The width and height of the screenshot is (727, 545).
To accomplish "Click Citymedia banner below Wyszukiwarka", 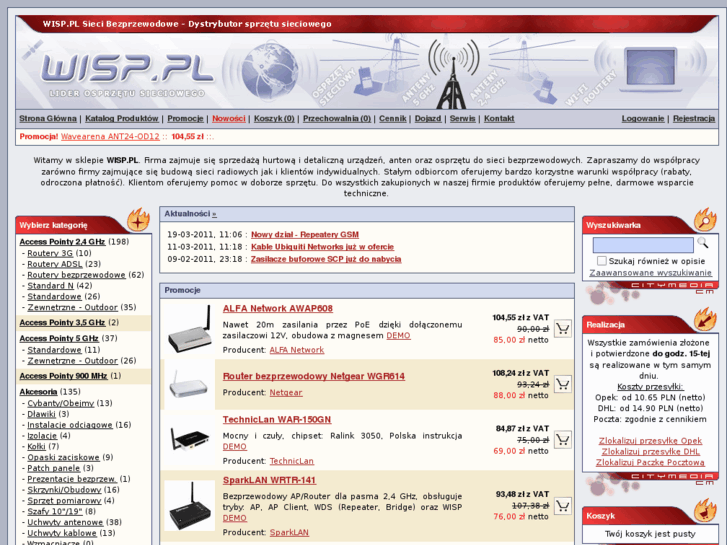I will click(650, 292).
